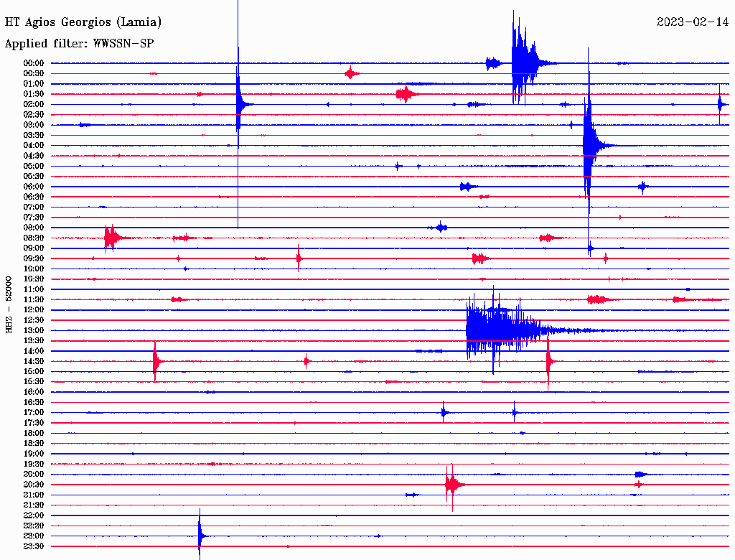The height and width of the screenshot is (560, 735).
Task: Click the 02:30 time label
Action: point(34,115)
